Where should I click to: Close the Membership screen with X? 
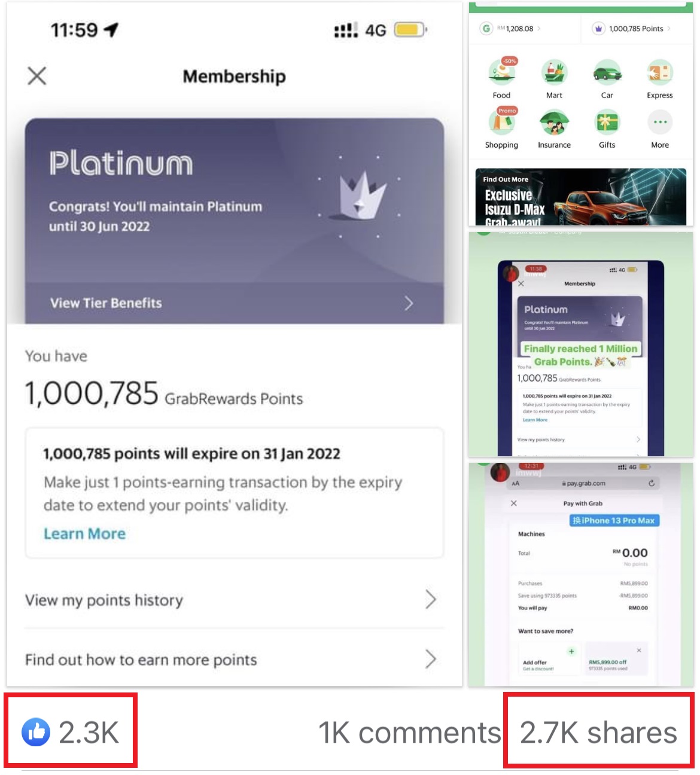[x=37, y=76]
